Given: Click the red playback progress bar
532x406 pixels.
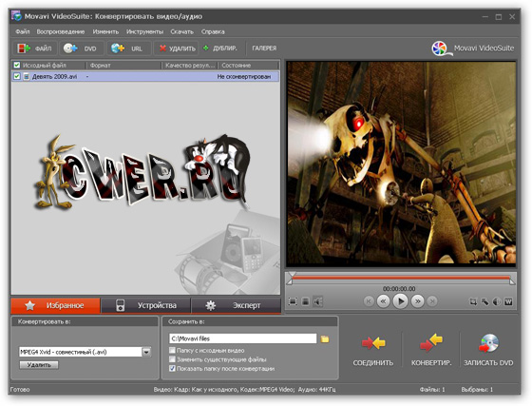Looking at the screenshot, I should tap(401, 278).
